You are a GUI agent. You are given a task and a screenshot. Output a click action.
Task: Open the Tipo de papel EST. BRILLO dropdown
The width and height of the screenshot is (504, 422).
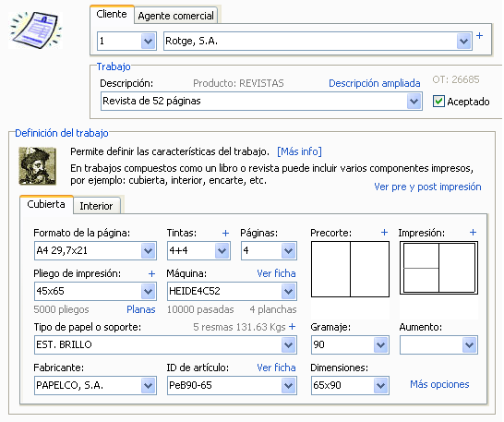[x=288, y=345]
